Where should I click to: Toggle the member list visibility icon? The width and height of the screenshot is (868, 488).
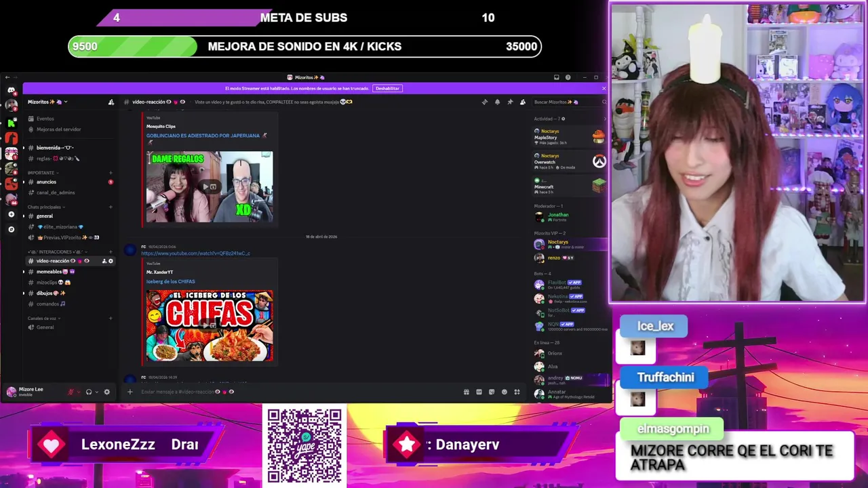522,102
